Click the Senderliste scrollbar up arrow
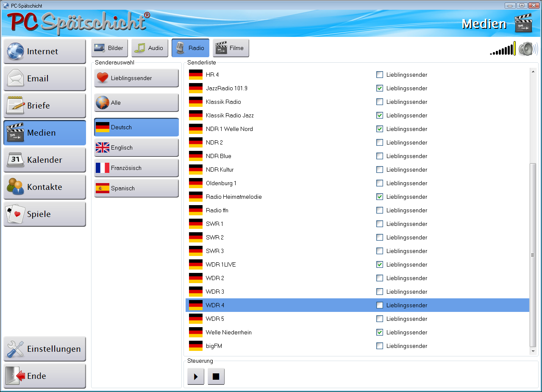This screenshot has height=392, width=542. 533,71
